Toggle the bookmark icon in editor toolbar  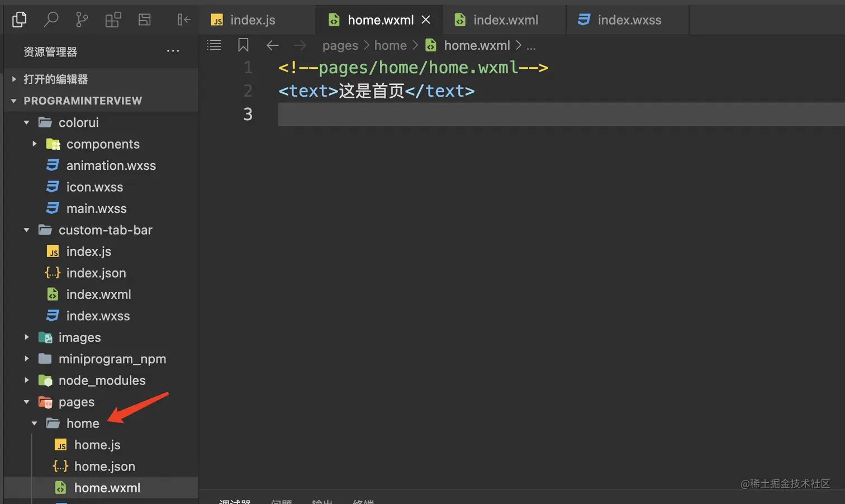[x=243, y=45]
